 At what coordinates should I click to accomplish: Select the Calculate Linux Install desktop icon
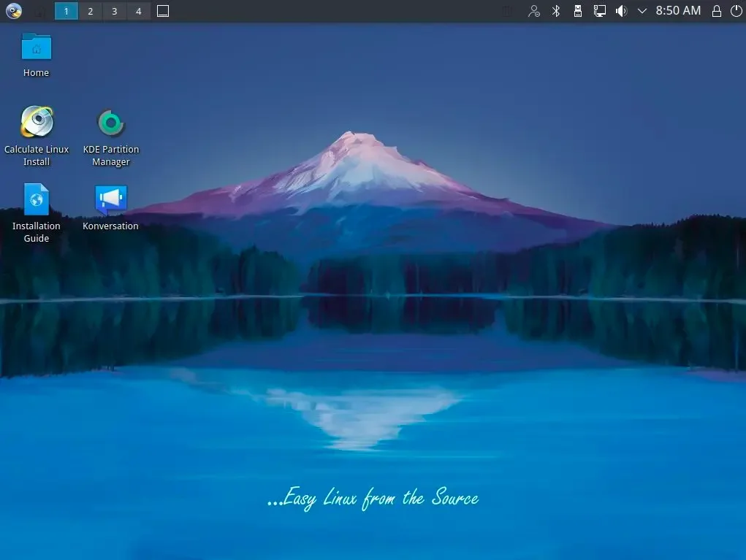(37, 122)
